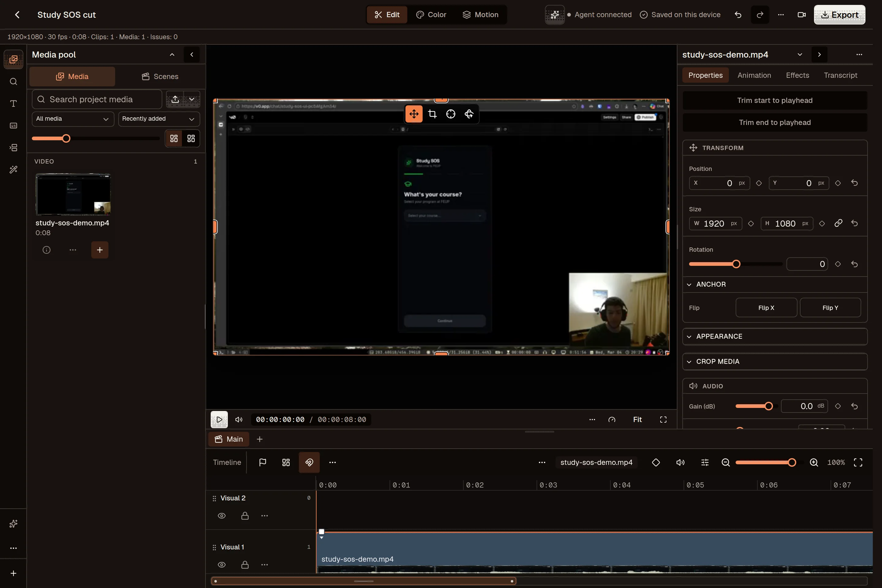Play the preview video
Screen dimensions: 882x588
point(219,420)
